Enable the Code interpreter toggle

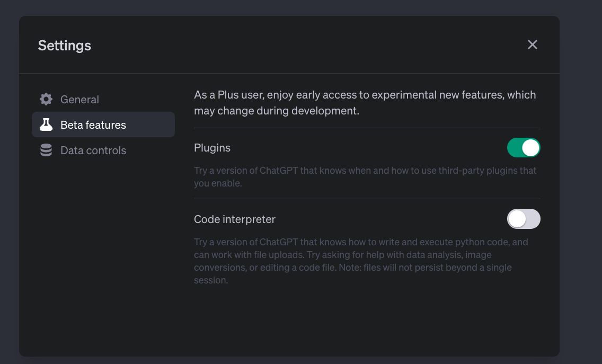[x=523, y=219]
